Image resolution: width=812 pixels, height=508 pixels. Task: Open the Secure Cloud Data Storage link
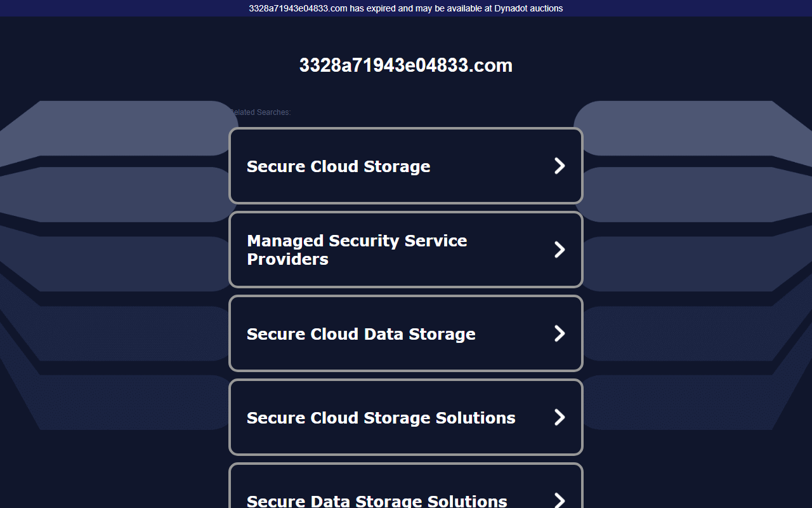point(405,333)
